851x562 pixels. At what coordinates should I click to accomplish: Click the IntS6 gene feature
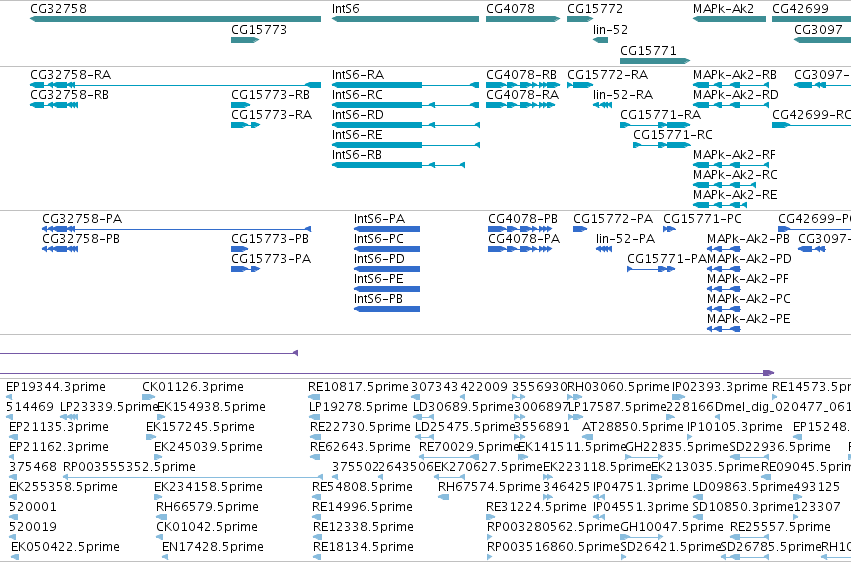pos(405,19)
